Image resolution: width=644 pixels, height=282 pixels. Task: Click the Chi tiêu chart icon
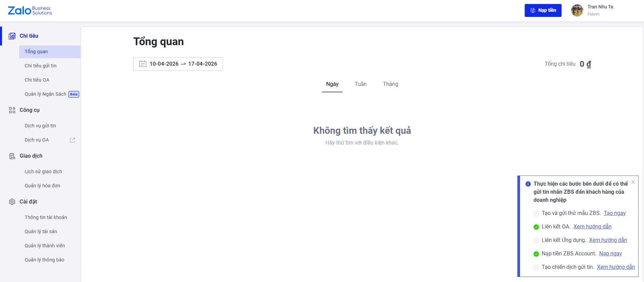tap(12, 36)
